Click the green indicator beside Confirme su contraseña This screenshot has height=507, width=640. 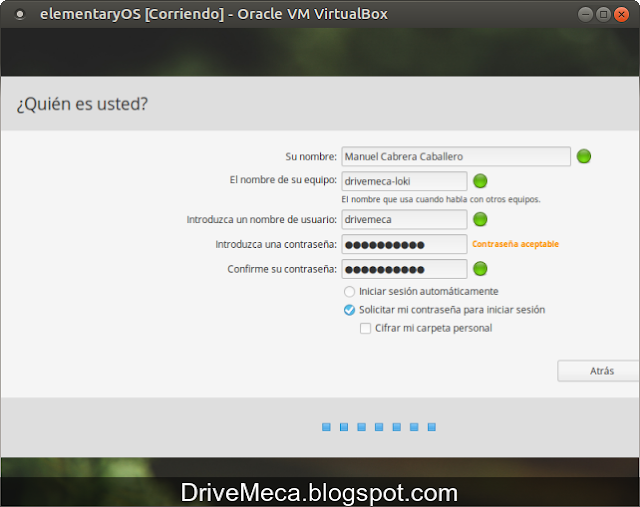480,269
